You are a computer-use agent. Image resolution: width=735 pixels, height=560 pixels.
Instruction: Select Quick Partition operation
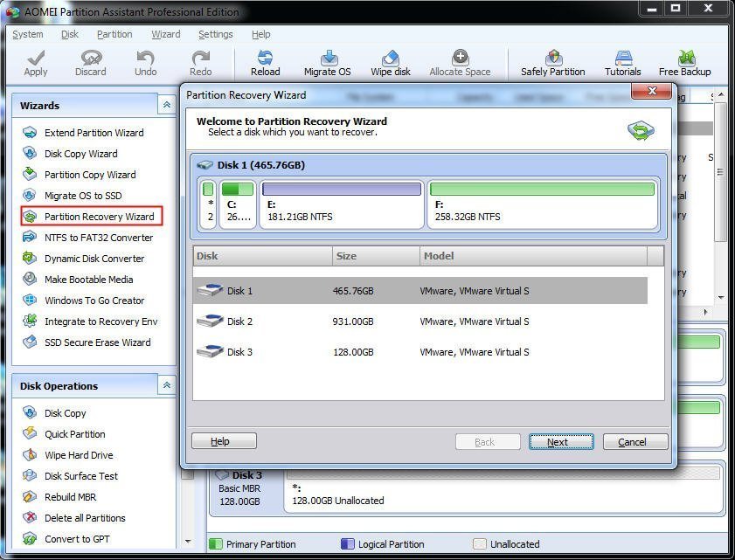pyautogui.click(x=64, y=434)
